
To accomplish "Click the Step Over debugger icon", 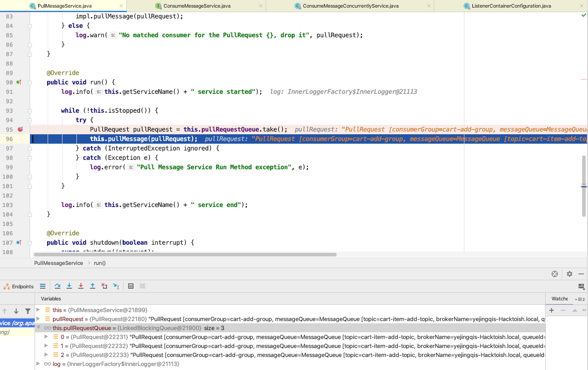I will [58, 286].
